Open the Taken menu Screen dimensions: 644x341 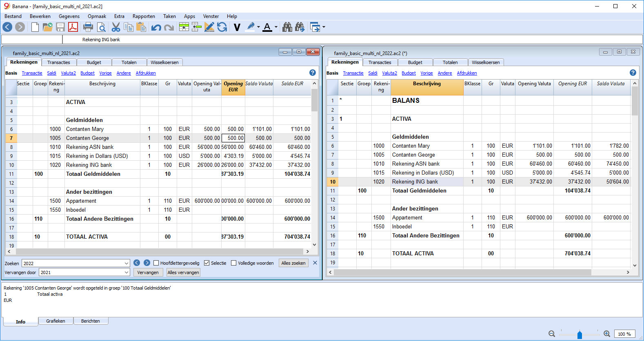point(169,16)
